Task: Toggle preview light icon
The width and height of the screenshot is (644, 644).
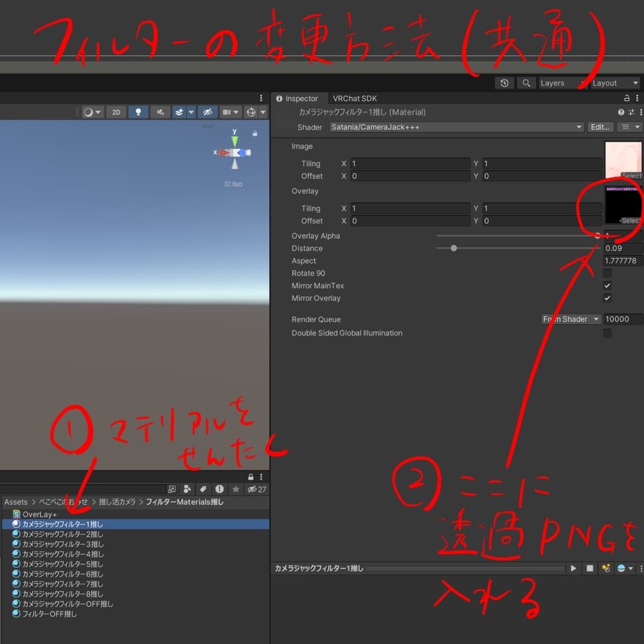Action: [x=606, y=568]
